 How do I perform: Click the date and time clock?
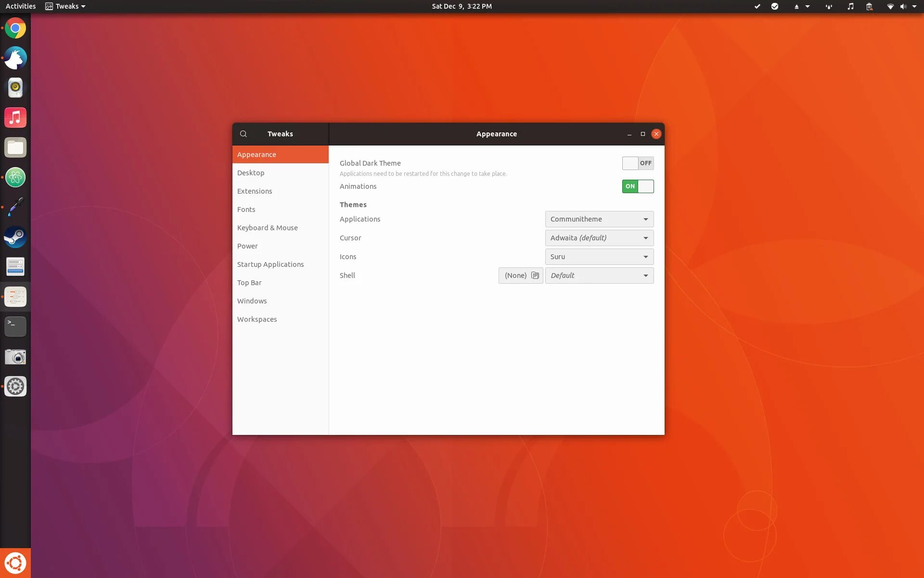462,6
